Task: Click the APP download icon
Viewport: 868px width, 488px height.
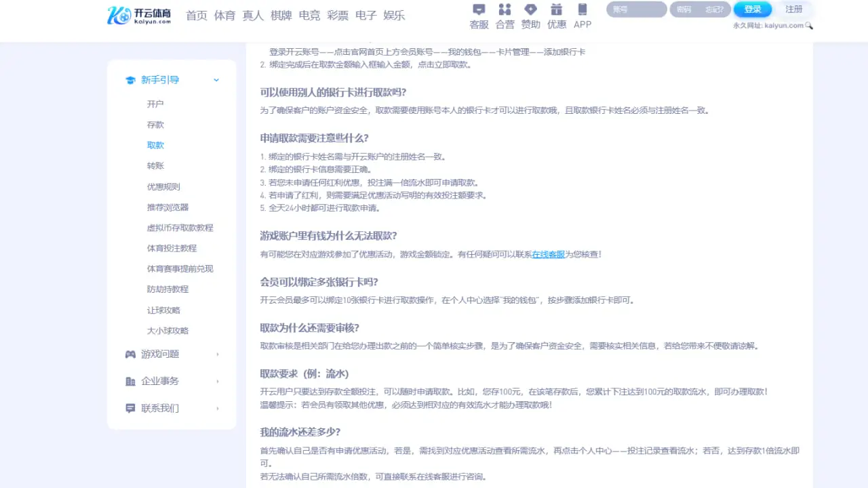Action: click(582, 15)
